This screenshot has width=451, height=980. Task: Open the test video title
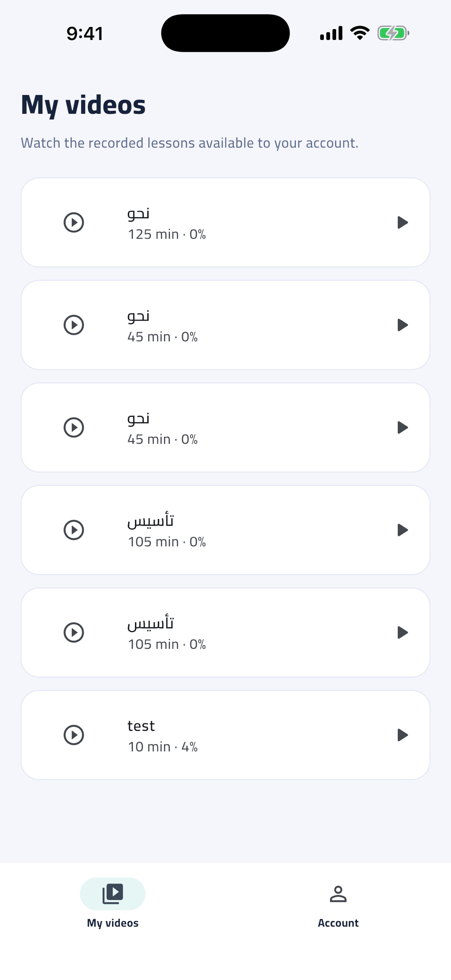tap(141, 726)
